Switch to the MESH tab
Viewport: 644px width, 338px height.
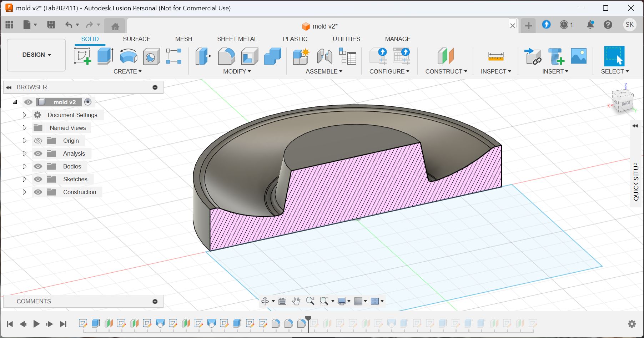pyautogui.click(x=183, y=39)
